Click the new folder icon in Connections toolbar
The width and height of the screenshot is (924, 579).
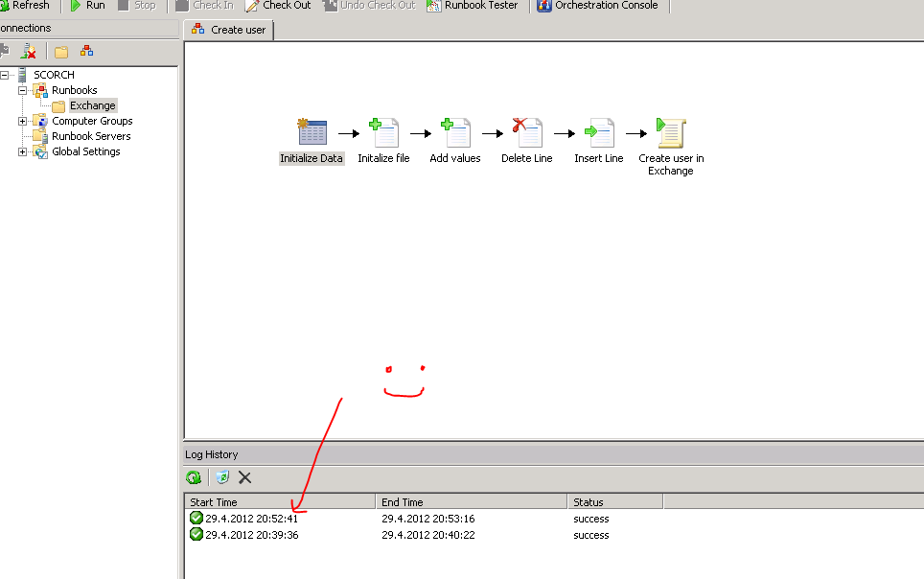[61, 52]
